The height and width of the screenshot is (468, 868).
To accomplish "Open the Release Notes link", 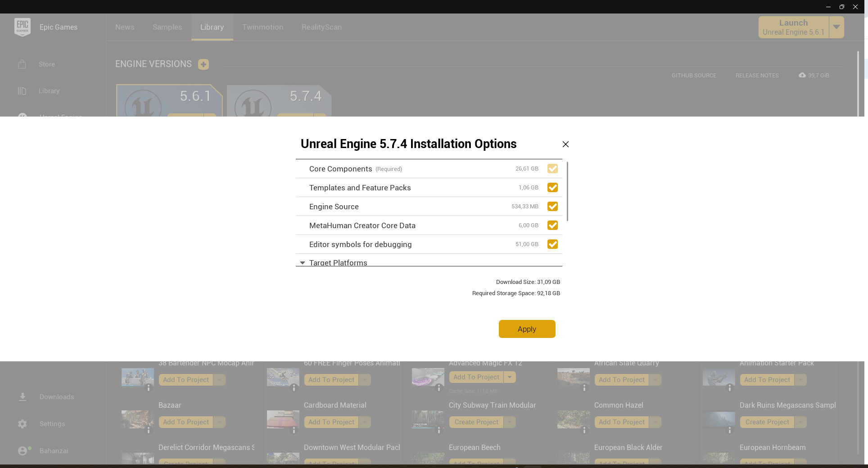I will click(x=757, y=76).
